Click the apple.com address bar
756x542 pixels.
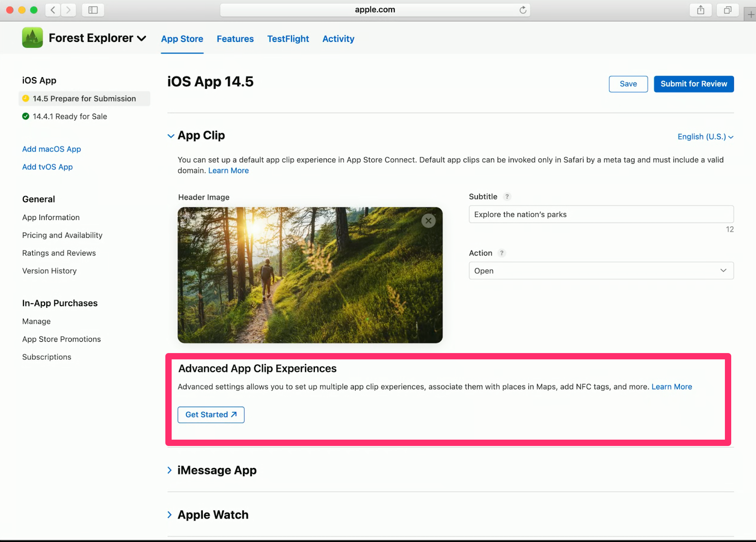click(375, 10)
